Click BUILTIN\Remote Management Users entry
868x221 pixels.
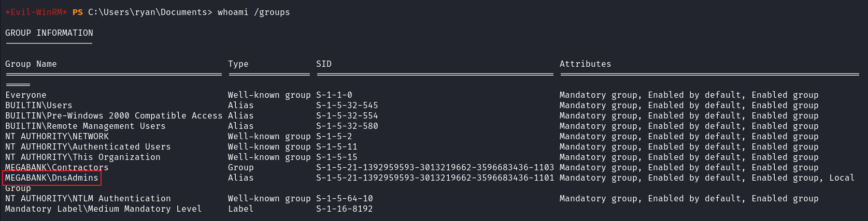86,126
